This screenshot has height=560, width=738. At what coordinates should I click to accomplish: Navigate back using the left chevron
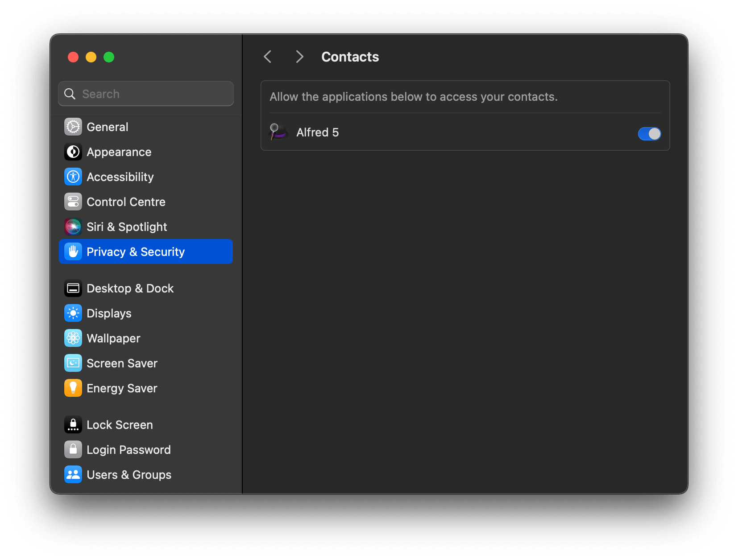[x=267, y=57]
